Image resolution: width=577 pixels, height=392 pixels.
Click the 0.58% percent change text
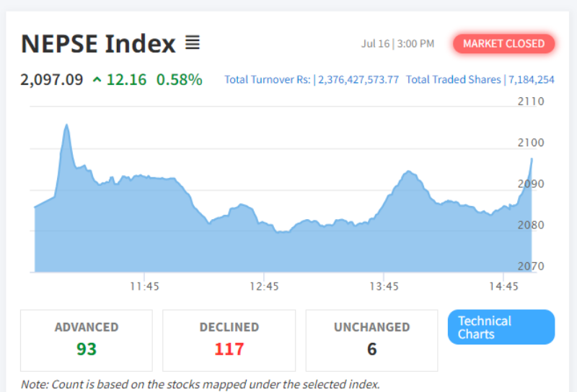pyautogui.click(x=179, y=79)
